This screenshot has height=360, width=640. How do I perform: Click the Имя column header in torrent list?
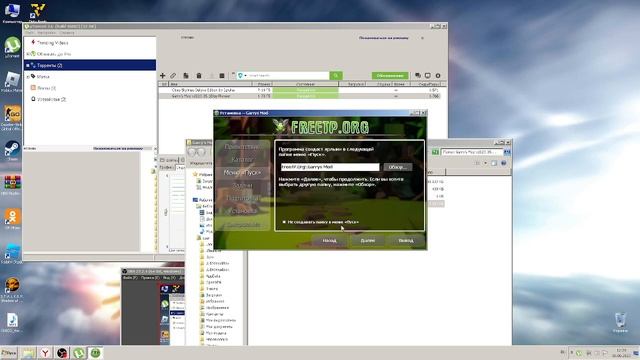coord(212,84)
